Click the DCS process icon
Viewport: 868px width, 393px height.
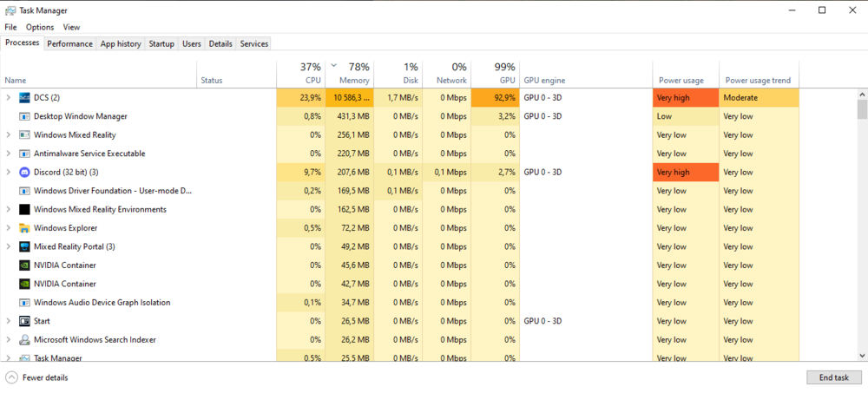pos(24,98)
